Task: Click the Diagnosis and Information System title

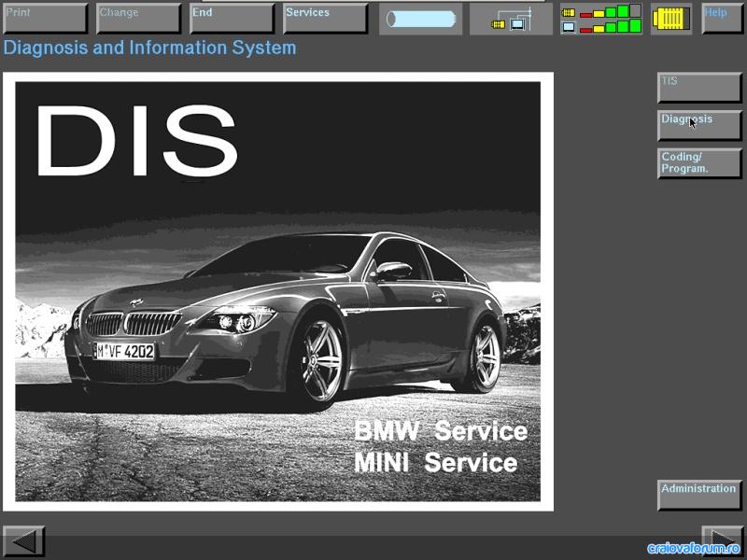Action: [149, 49]
